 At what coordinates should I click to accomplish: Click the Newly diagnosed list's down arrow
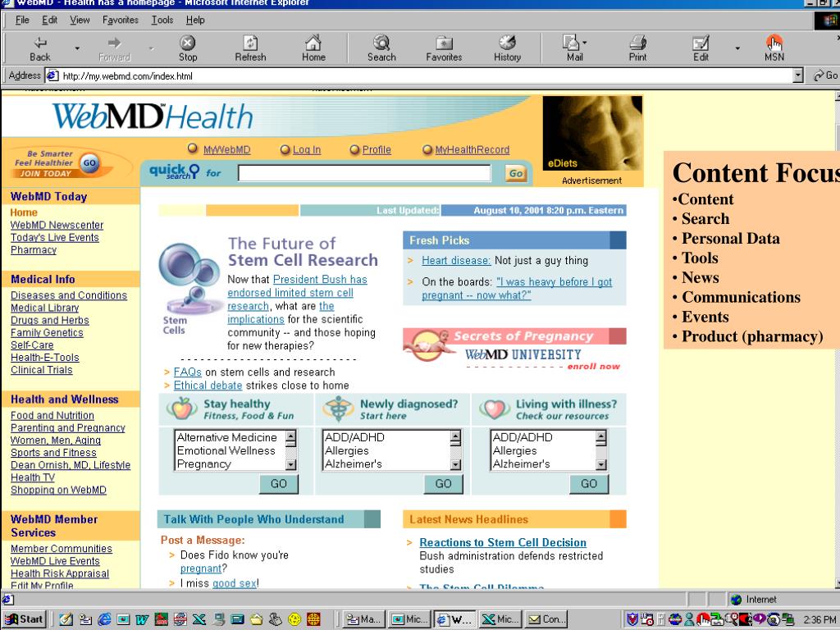coord(455,464)
